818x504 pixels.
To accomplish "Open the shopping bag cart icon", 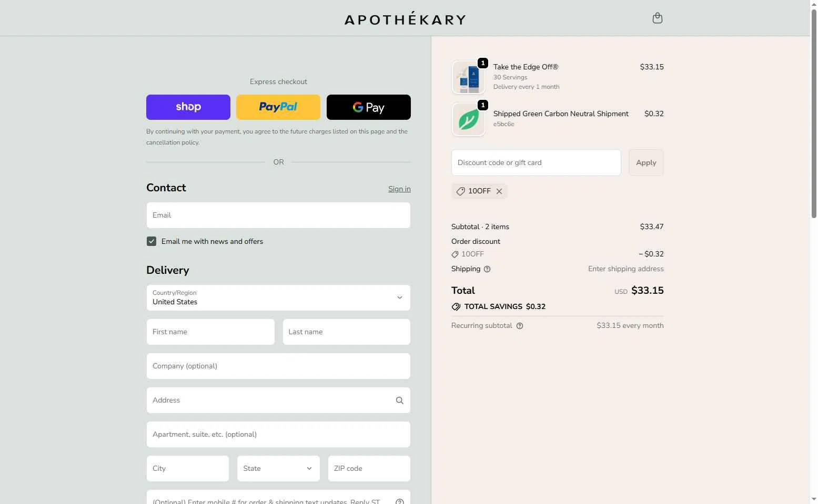I will click(x=657, y=18).
